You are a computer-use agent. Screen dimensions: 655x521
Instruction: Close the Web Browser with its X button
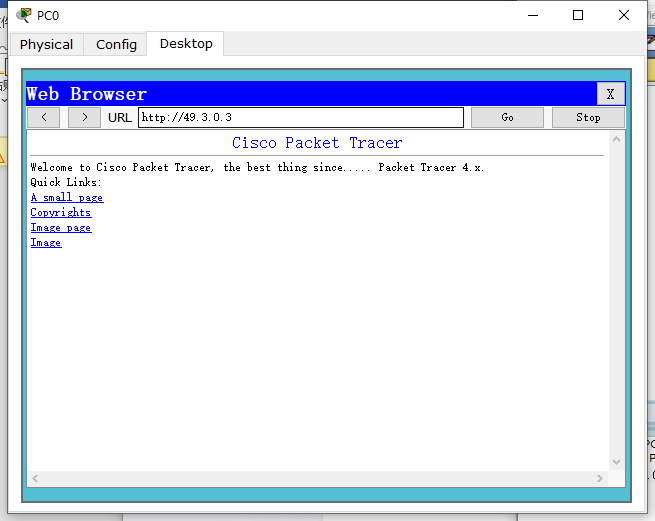(610, 94)
